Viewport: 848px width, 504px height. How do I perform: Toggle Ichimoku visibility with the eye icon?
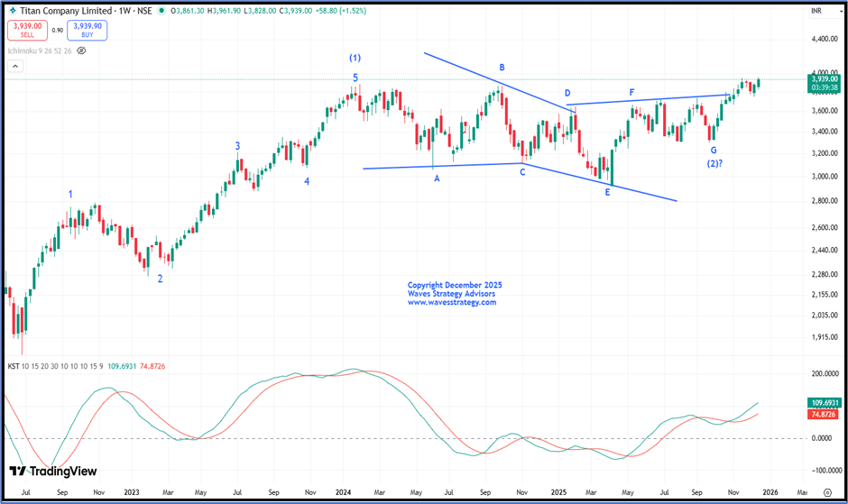point(81,50)
